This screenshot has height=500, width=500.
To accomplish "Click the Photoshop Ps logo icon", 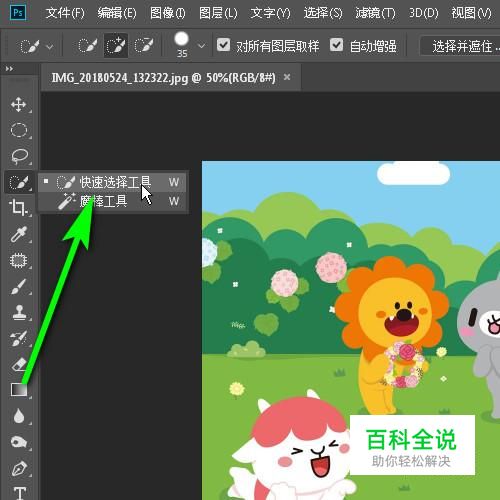I will click(18, 13).
